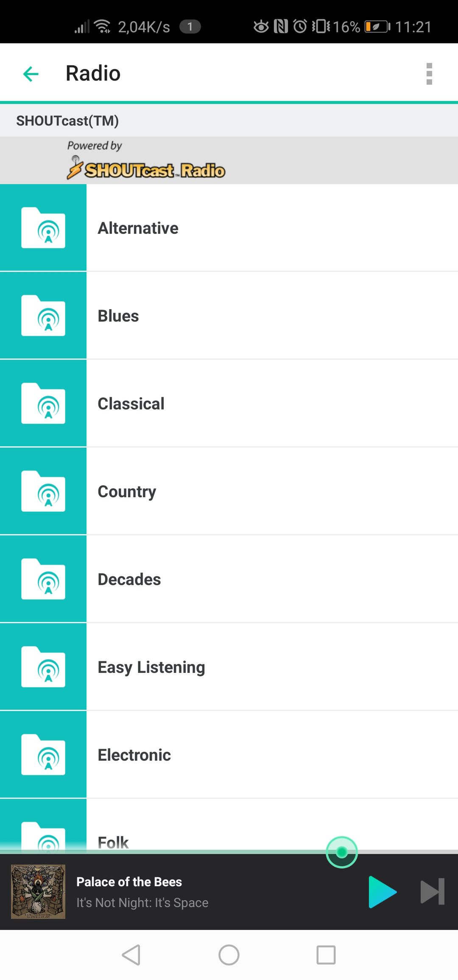The image size is (458, 980).
Task: Tap the Electronic radio folder icon
Action: (x=43, y=755)
